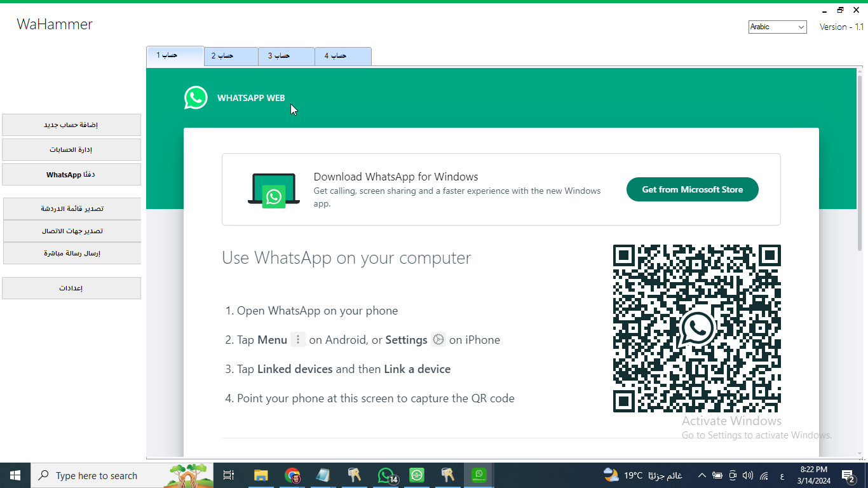868x488 pixels.
Task: Select the حساب 4 tab
Action: coord(343,56)
